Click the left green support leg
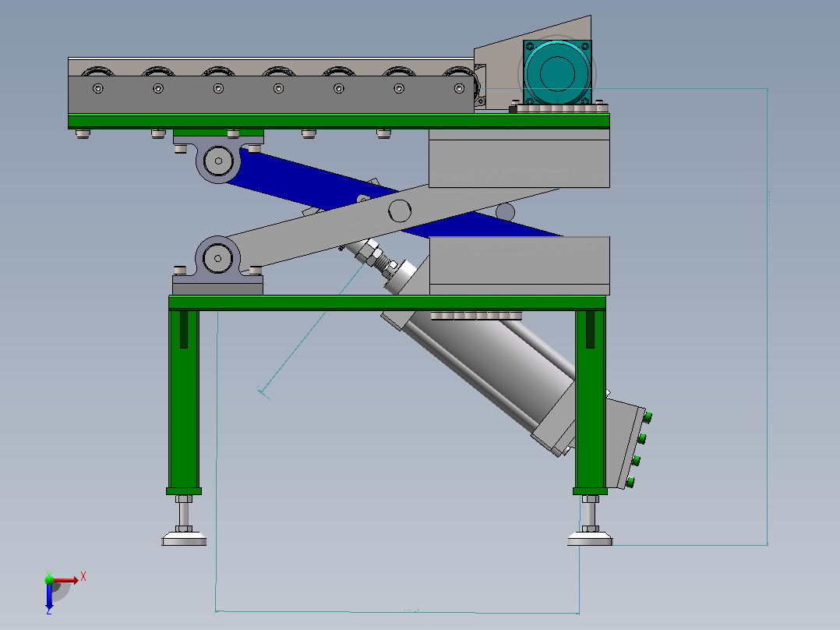Screen dimensions: 840x630 tap(184, 399)
